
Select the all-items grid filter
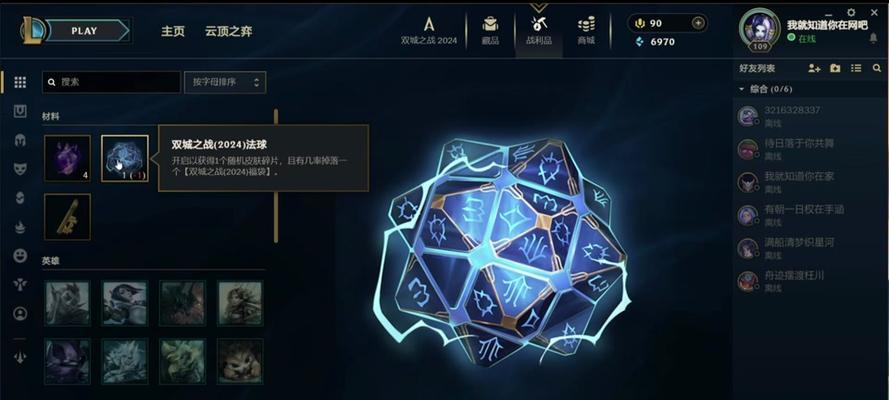point(20,82)
